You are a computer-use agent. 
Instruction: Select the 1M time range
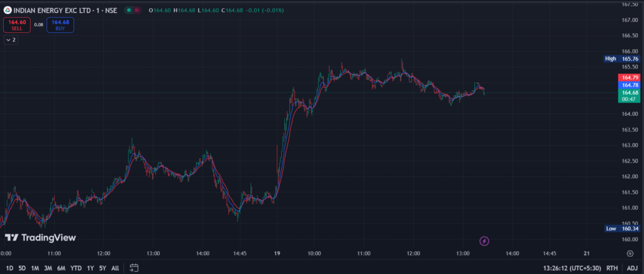[x=35, y=268]
